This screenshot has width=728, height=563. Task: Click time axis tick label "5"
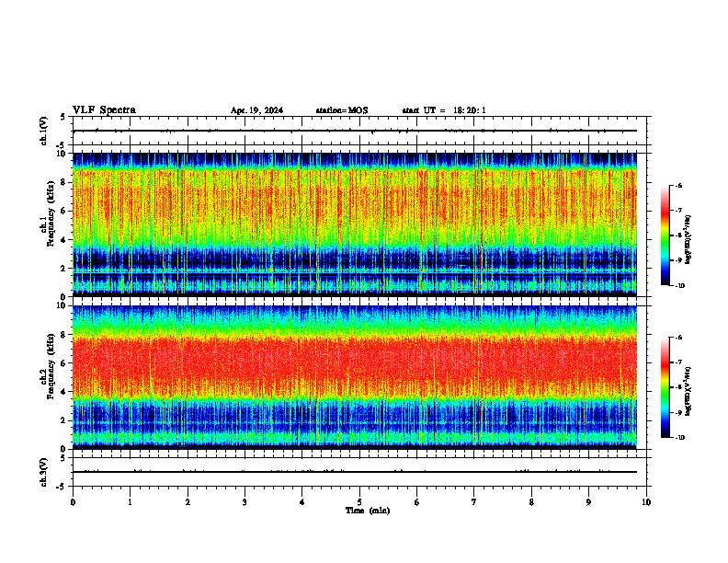pos(359,502)
